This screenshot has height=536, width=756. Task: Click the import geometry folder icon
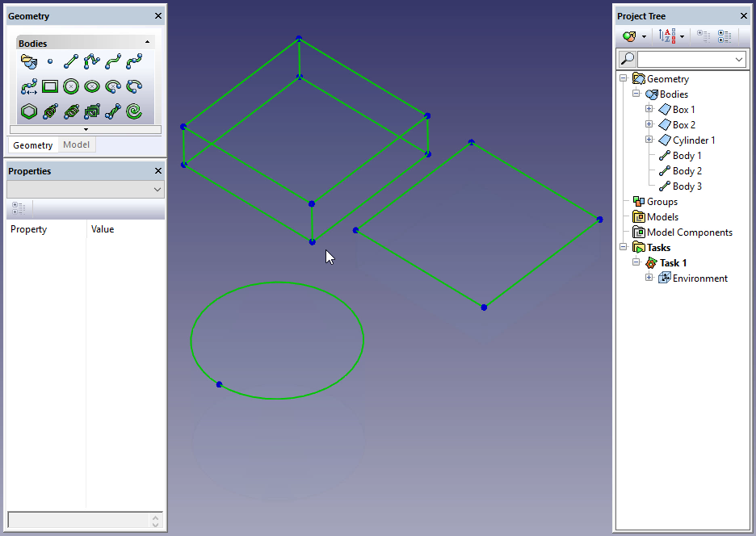tap(29, 61)
